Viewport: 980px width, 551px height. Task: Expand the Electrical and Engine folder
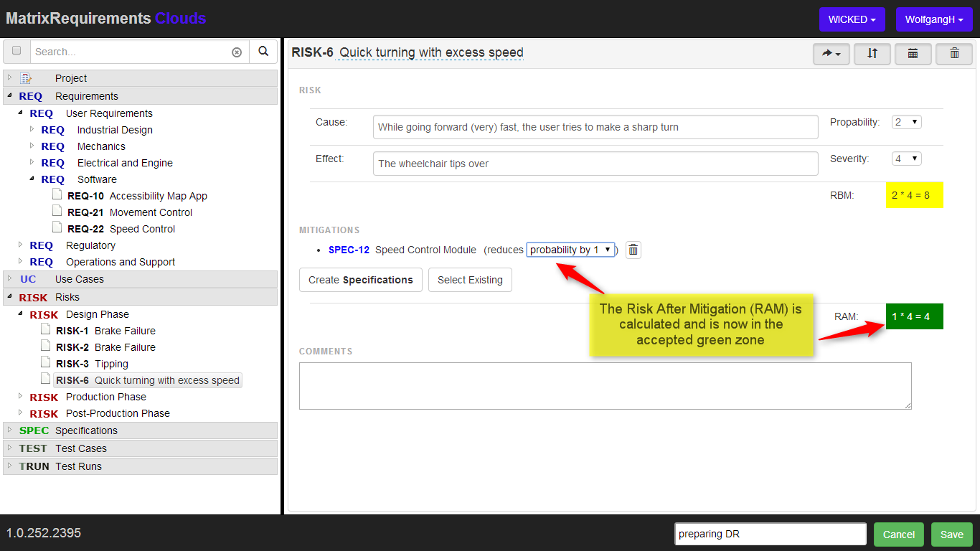click(32, 162)
